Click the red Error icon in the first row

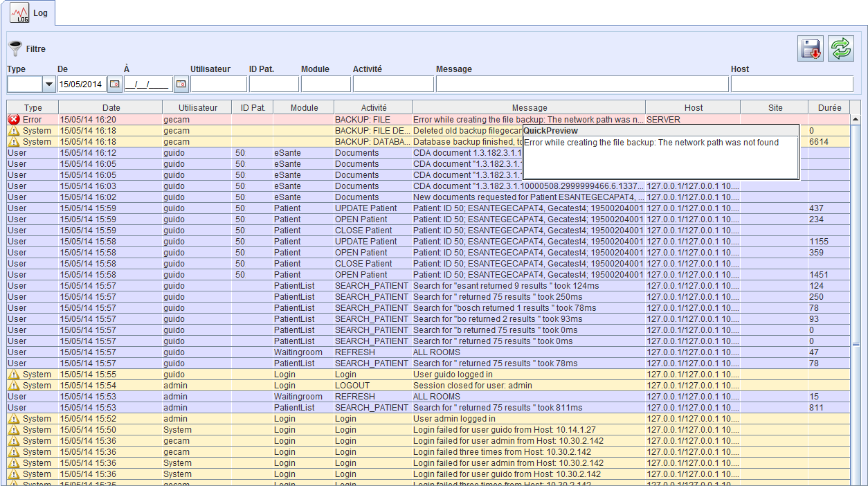pyautogui.click(x=13, y=120)
